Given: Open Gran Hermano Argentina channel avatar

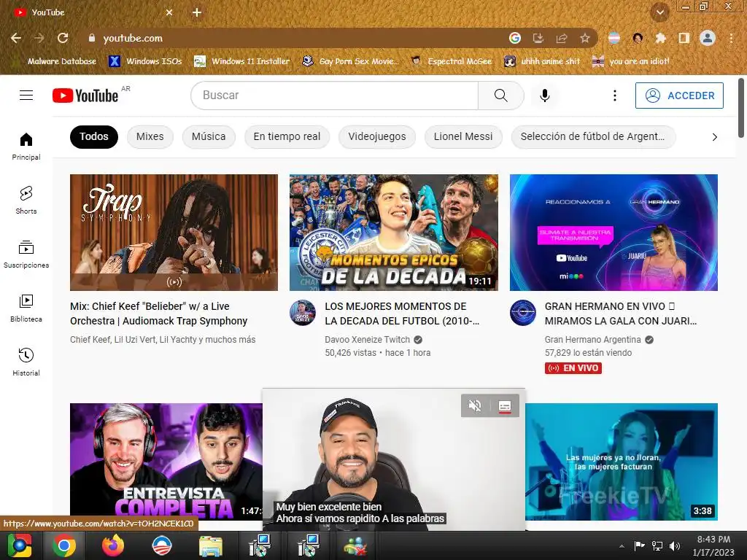Looking at the screenshot, I should pos(522,313).
